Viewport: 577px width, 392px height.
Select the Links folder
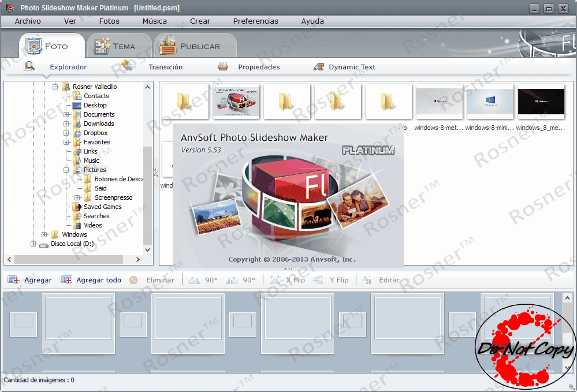91,151
